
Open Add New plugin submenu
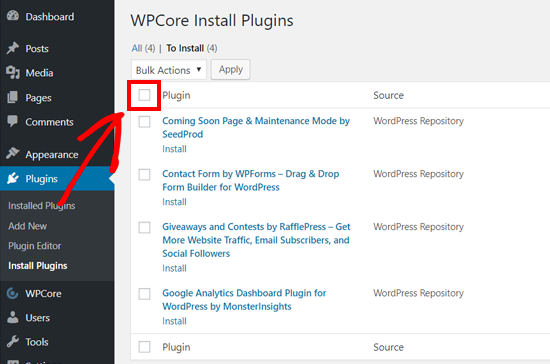pyautogui.click(x=27, y=226)
